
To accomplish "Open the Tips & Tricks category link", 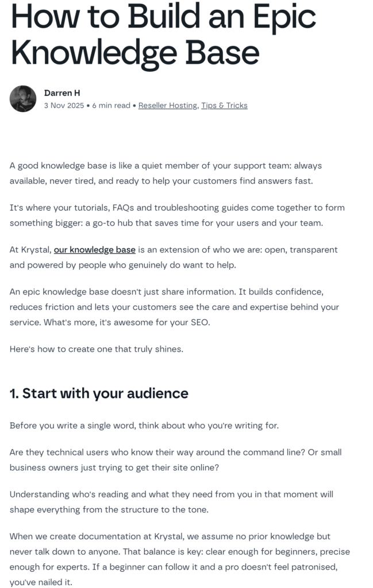I will click(224, 106).
